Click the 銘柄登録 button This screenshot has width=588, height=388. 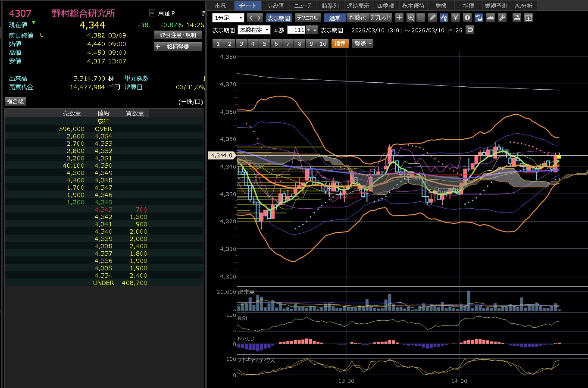(178, 47)
